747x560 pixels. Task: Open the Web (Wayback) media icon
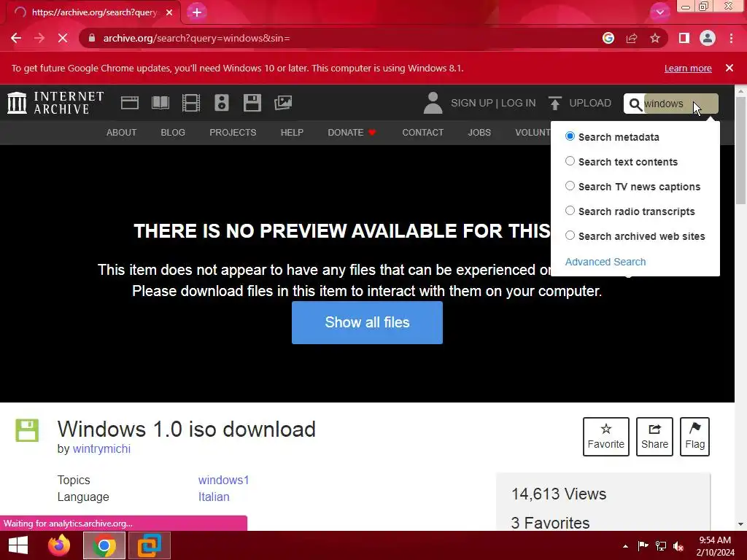click(x=130, y=103)
